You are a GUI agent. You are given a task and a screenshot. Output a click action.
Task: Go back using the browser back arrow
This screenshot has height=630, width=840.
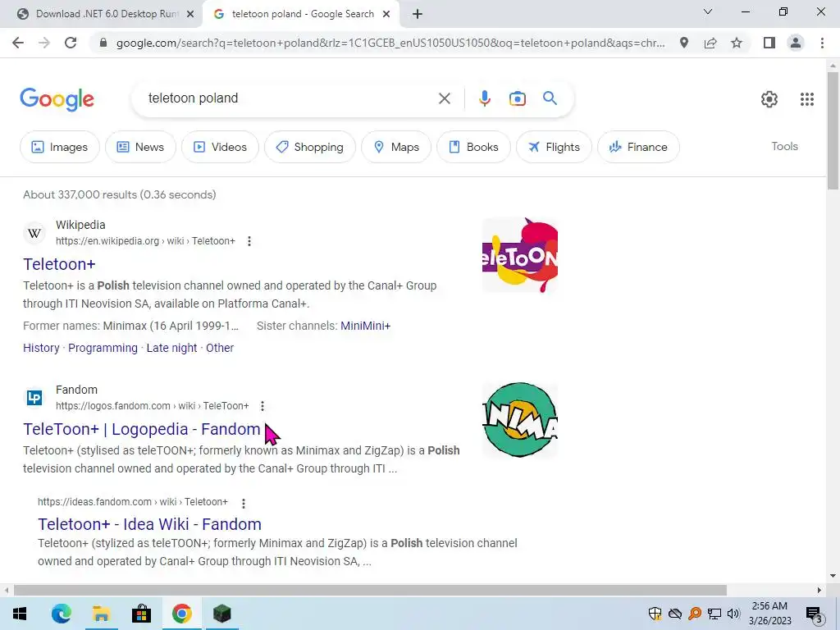point(18,43)
